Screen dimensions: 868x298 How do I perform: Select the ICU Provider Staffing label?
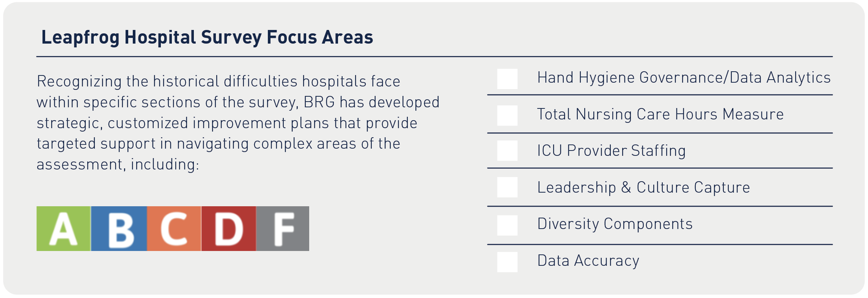tap(611, 151)
